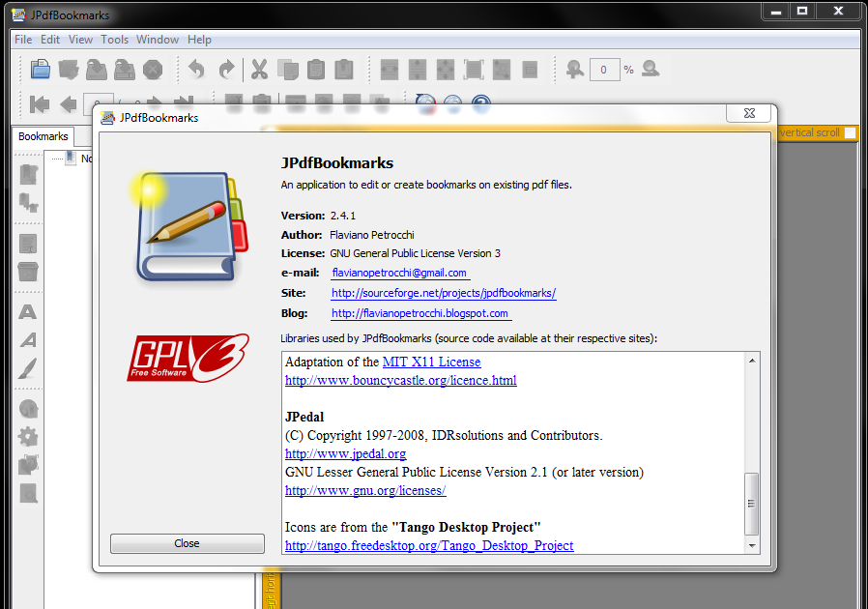Click the Add bookmark sidebar icon
Screen dimensions: 868x609
28,174
